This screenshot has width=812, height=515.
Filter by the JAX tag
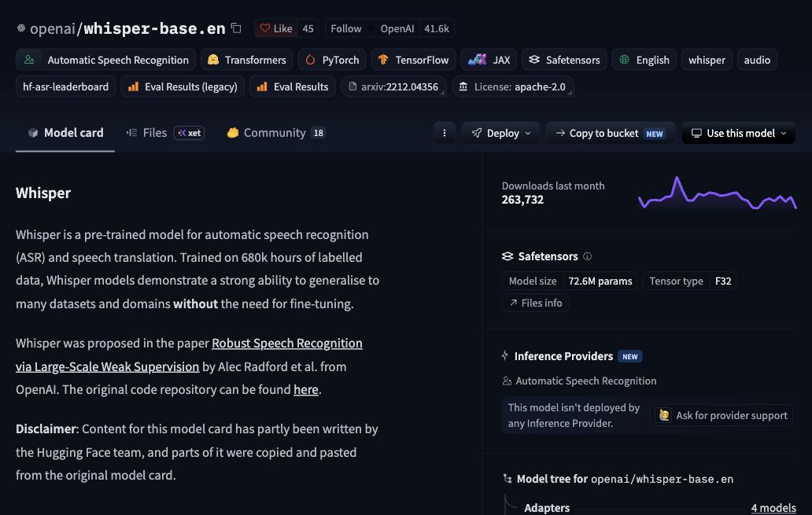pos(489,60)
